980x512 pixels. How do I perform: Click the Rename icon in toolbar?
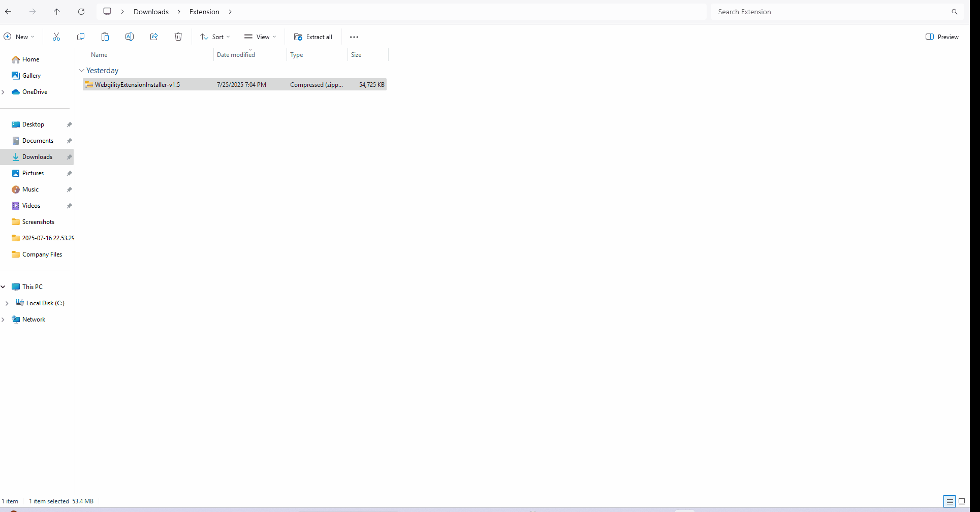[x=130, y=37]
